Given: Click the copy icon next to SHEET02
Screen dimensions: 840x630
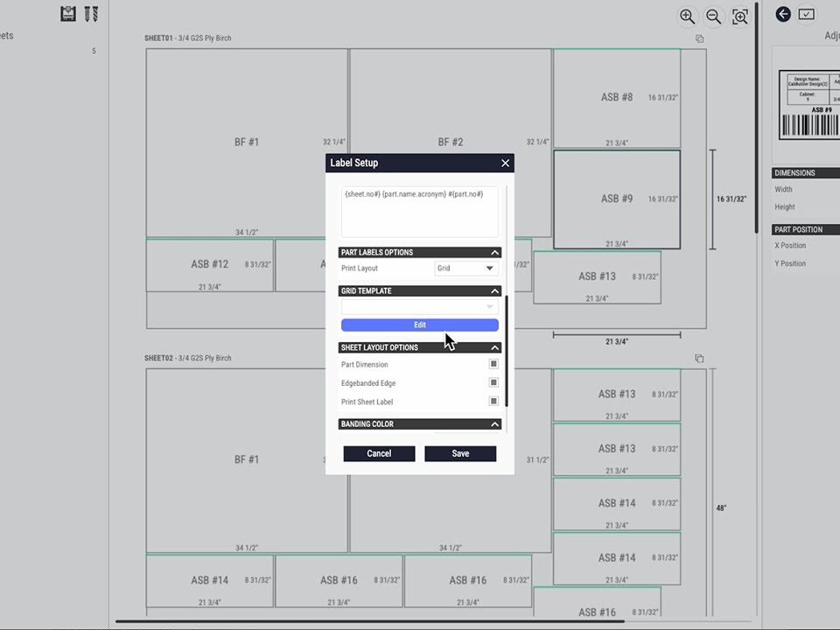Looking at the screenshot, I should 699,359.
